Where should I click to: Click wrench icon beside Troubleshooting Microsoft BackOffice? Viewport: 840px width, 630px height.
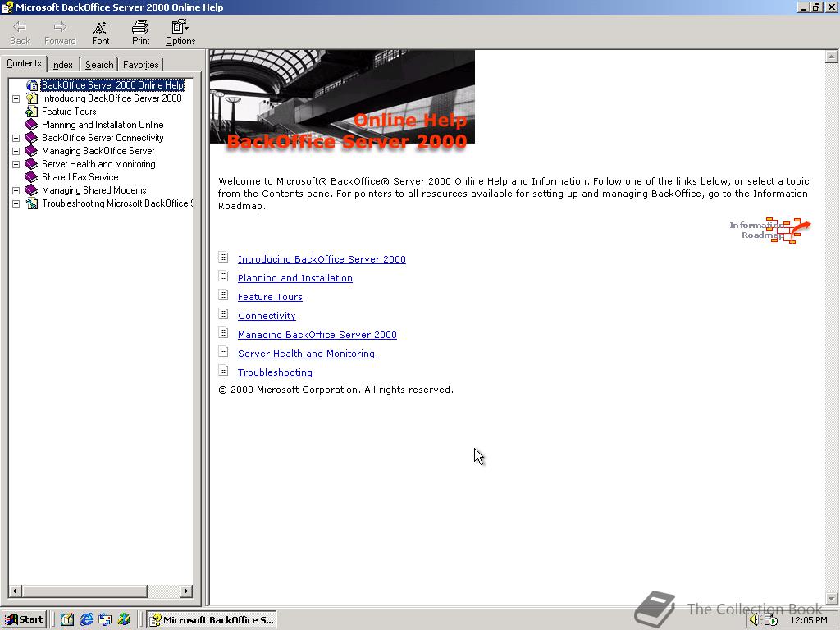(x=32, y=203)
